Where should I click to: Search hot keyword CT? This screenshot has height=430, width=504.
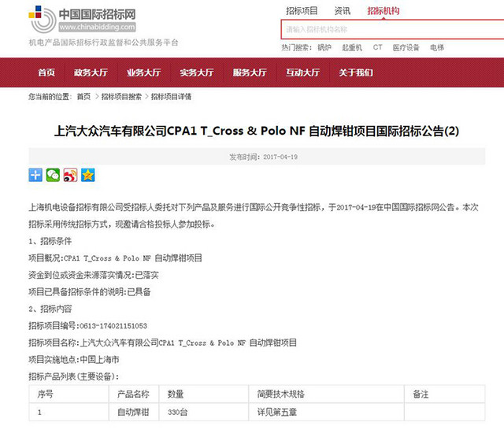click(377, 47)
